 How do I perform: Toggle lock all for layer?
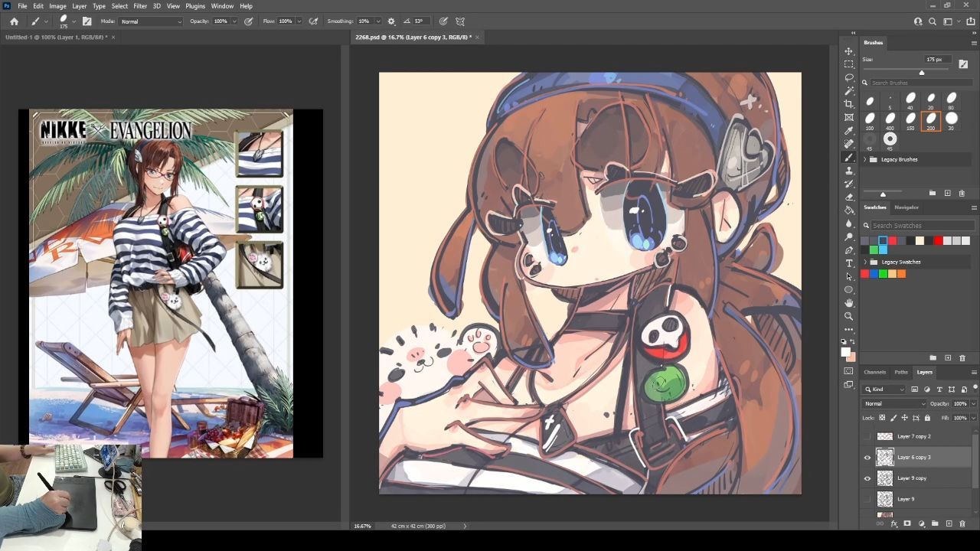point(927,418)
